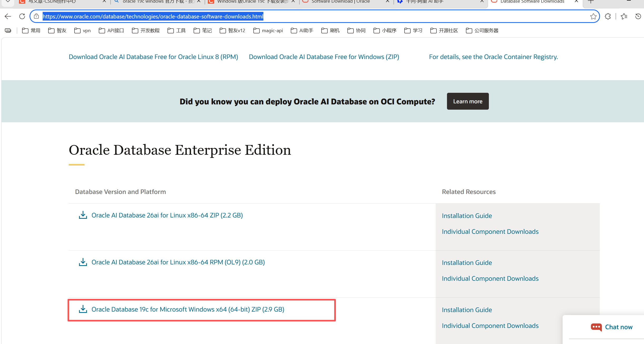Image resolution: width=644 pixels, height=344 pixels.
Task: Open browsing history clock icon
Action: click(x=638, y=16)
